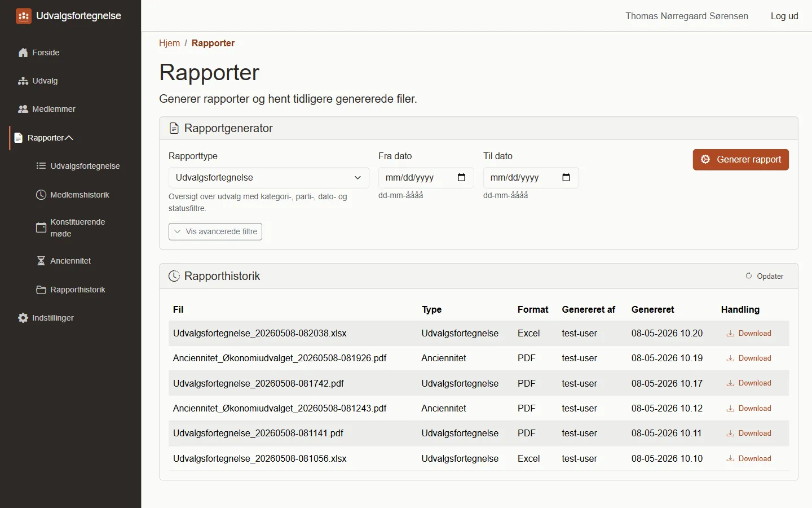Click the Opdater button
This screenshot has height=508, width=812.
pos(765,276)
